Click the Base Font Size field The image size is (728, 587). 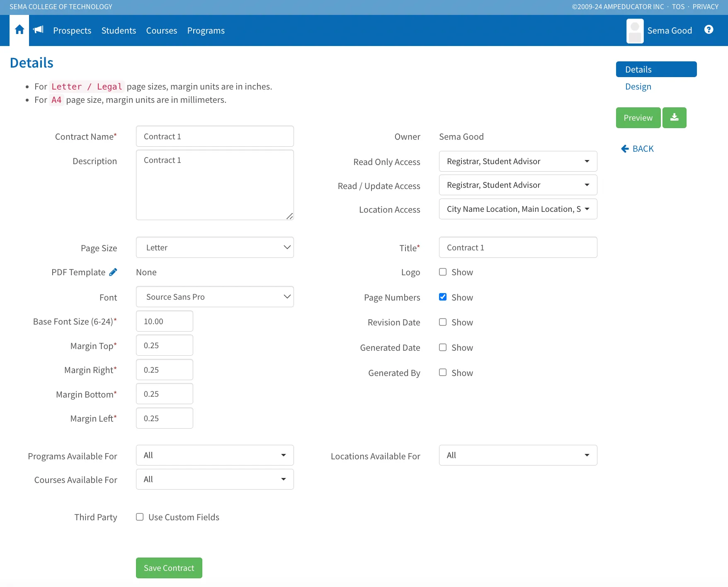pyautogui.click(x=164, y=321)
